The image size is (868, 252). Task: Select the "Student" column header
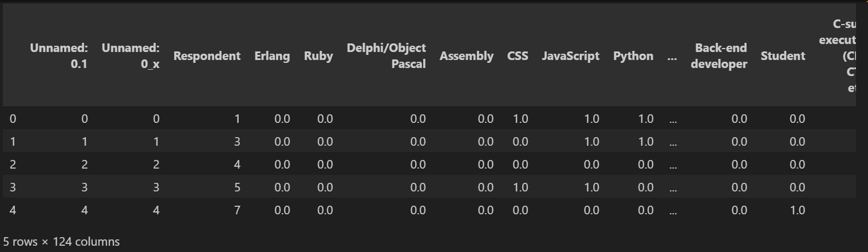point(783,56)
